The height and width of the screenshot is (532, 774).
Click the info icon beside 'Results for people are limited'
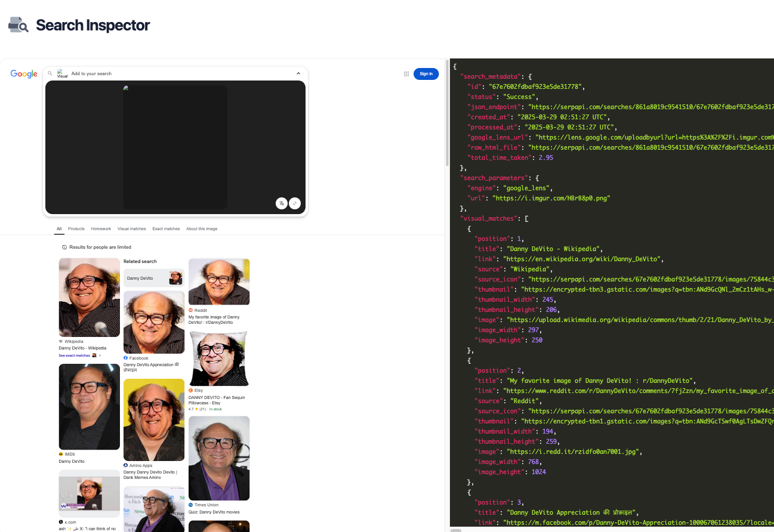pos(64,247)
